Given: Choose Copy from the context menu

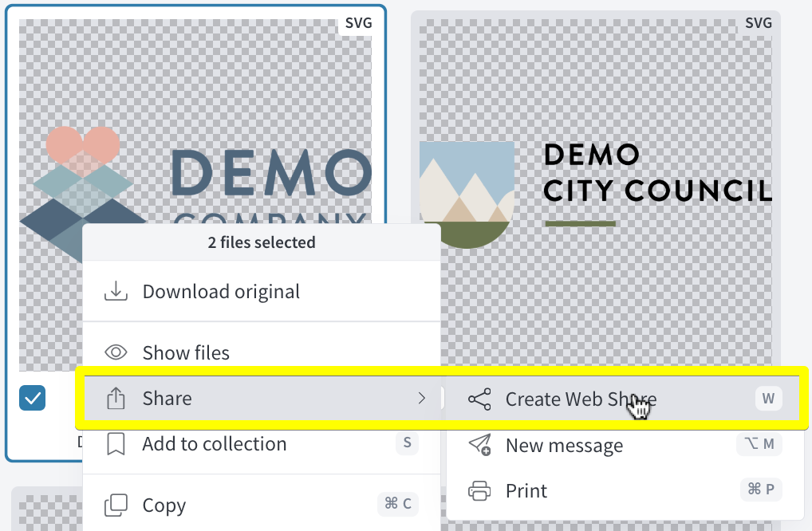Looking at the screenshot, I should click(262, 505).
